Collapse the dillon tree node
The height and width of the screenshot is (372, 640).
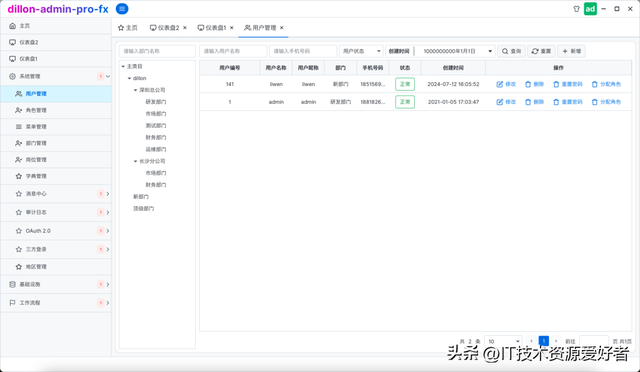point(129,78)
